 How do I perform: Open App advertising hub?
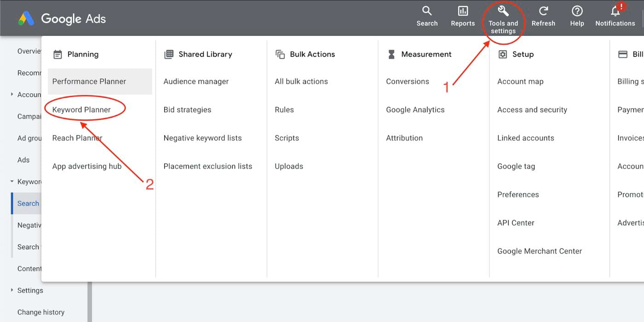coord(87,166)
